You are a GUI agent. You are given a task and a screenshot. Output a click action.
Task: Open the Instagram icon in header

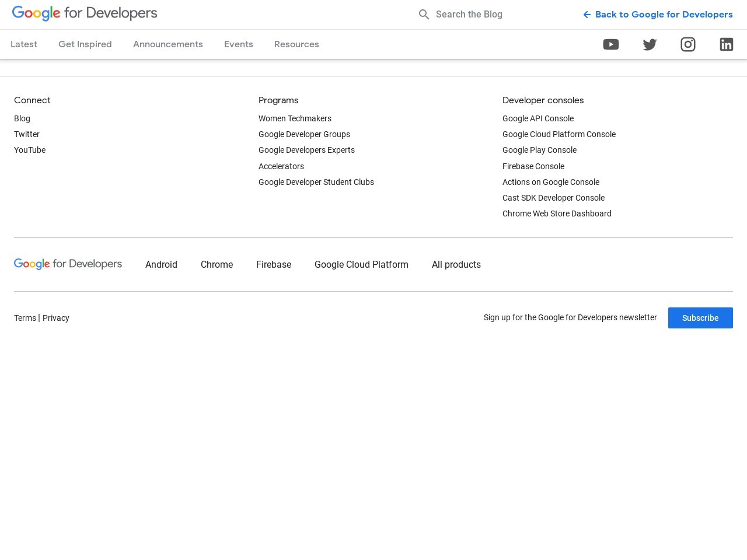(688, 44)
